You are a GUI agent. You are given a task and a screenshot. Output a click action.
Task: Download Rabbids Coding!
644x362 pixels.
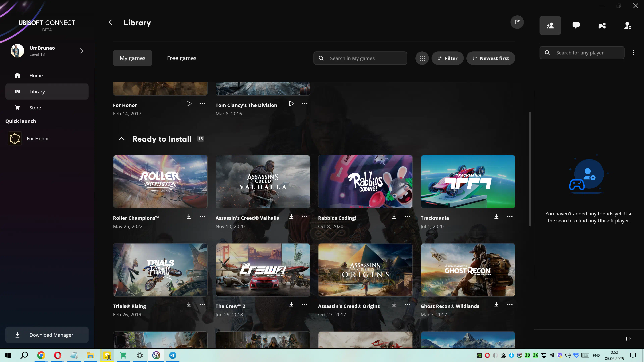[x=394, y=216]
